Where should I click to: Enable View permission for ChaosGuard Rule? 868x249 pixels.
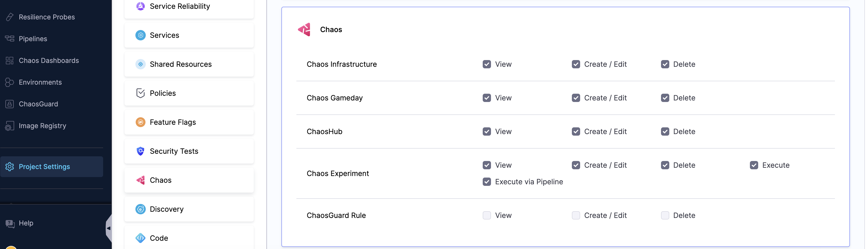coord(487,215)
